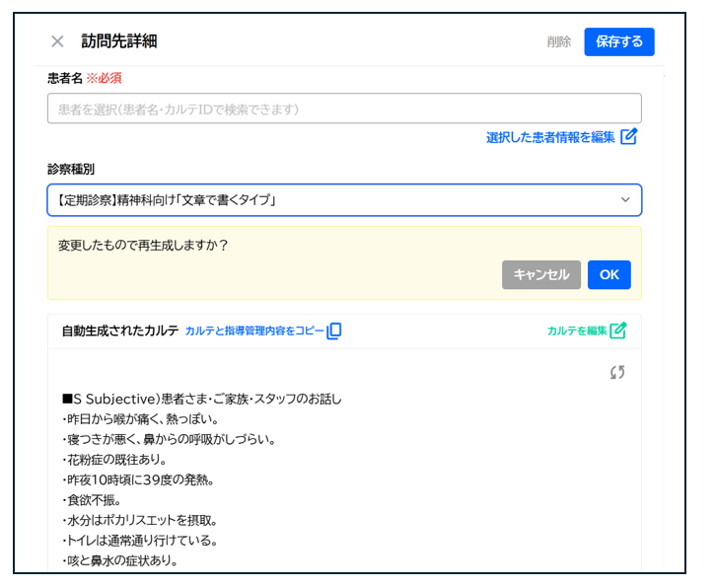The image size is (715, 588).
Task: Click the 訪問先詳細 heading
Action: tap(118, 41)
